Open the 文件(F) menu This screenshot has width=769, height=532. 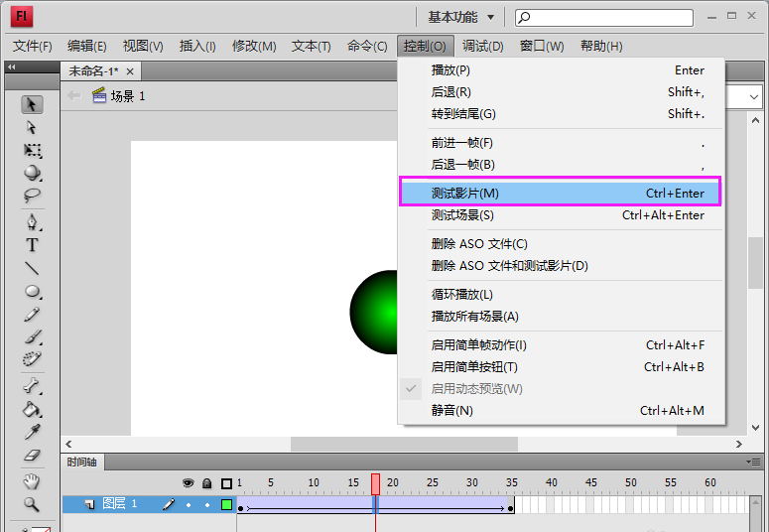pos(33,46)
